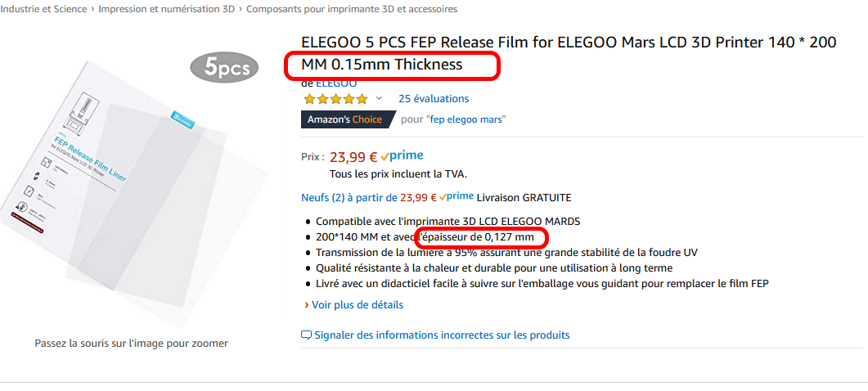868x391 pixels.
Task: Open the 25 évaluations link
Action: [434, 99]
